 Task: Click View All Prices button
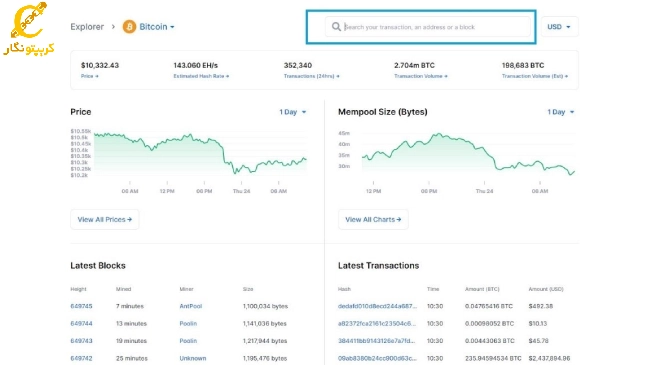pos(104,219)
